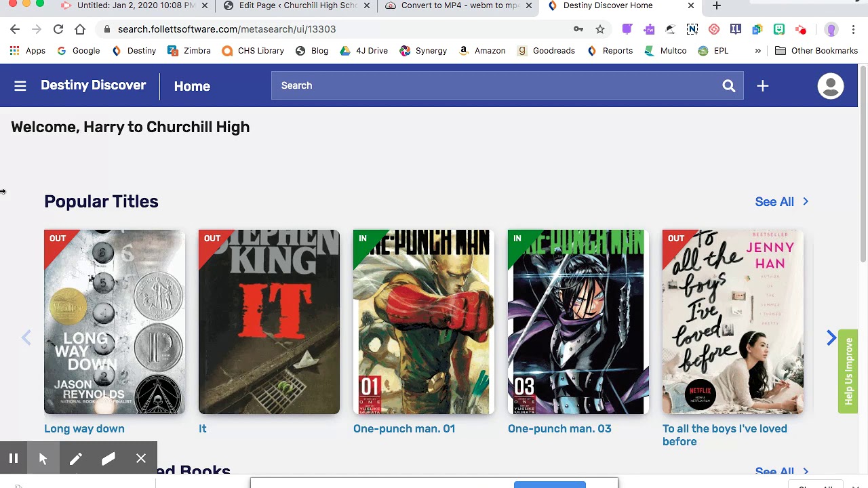The image size is (868, 488).
Task: Click the browser home icon
Action: tap(80, 29)
